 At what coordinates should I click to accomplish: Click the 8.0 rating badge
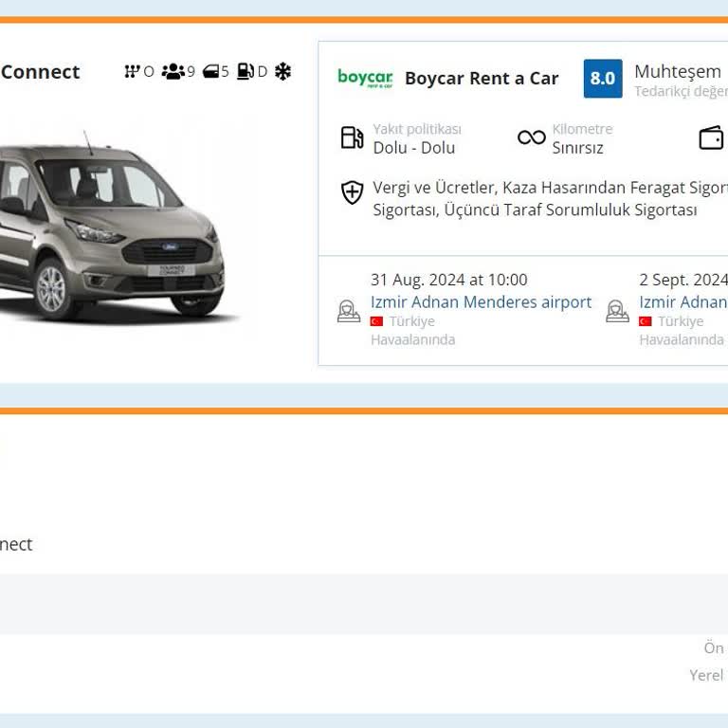[x=603, y=79]
